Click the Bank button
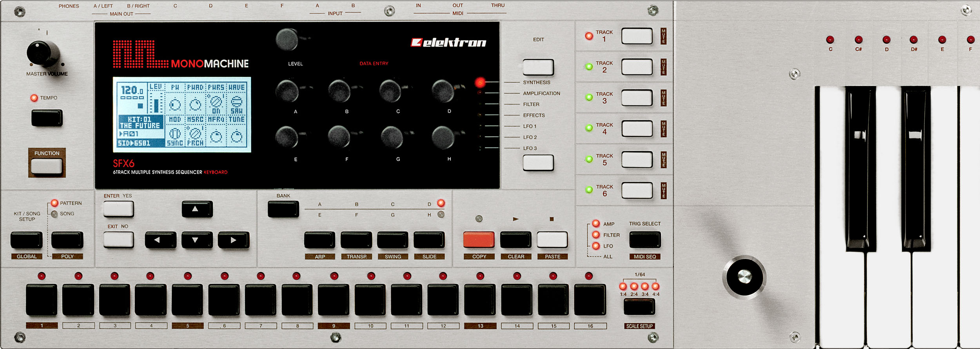This screenshot has height=349, width=980. (283, 209)
